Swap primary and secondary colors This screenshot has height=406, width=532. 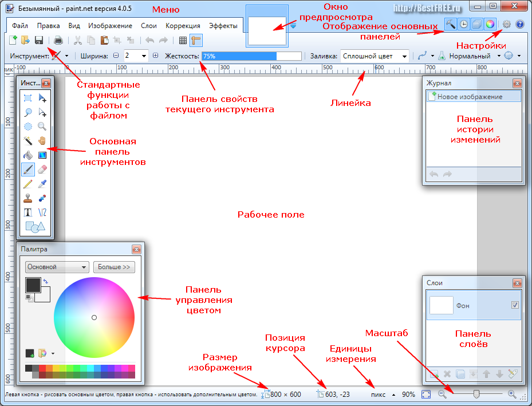[x=46, y=281]
